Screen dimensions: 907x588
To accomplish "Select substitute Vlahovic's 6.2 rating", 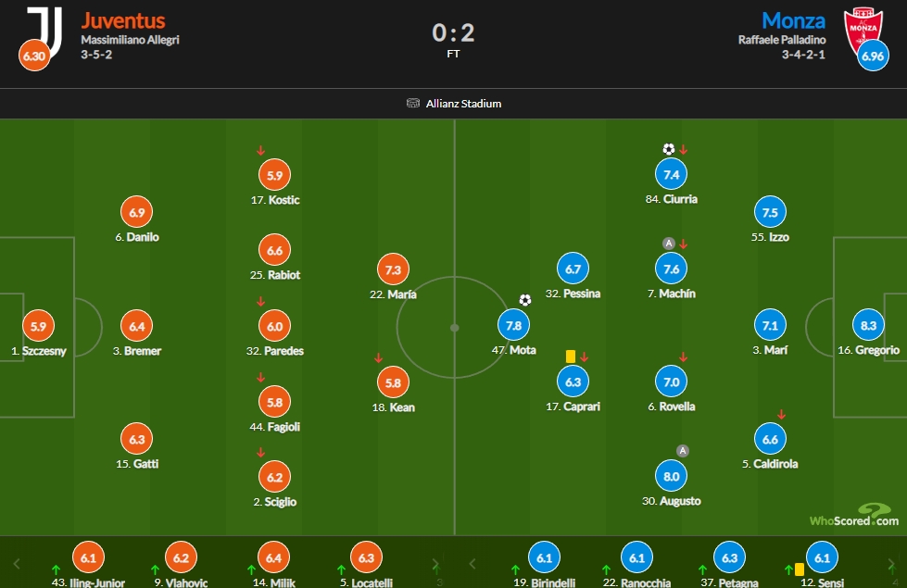I will click(x=181, y=558).
